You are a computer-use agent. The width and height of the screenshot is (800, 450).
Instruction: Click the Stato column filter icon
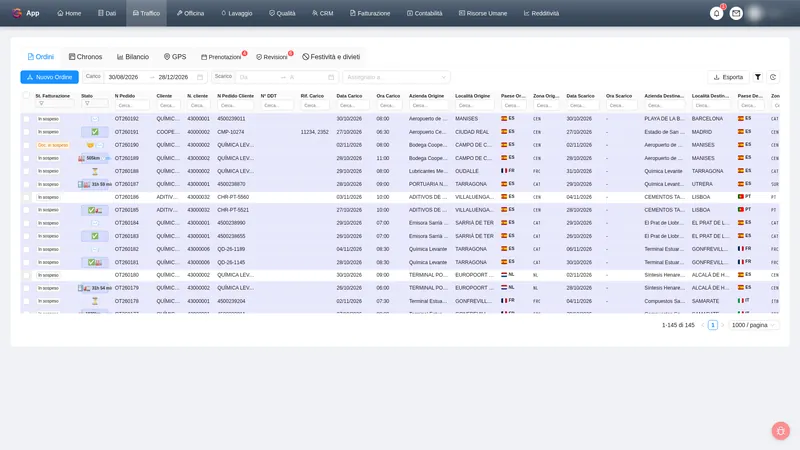click(87, 104)
